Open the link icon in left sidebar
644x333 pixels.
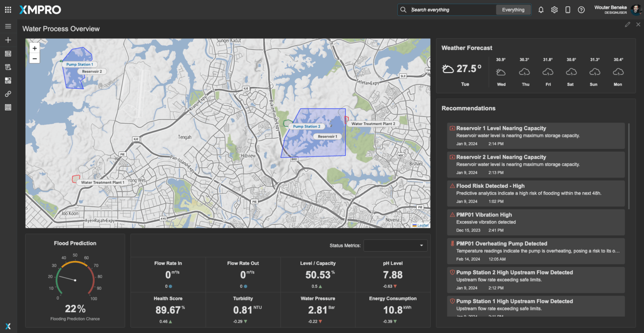[x=8, y=94]
